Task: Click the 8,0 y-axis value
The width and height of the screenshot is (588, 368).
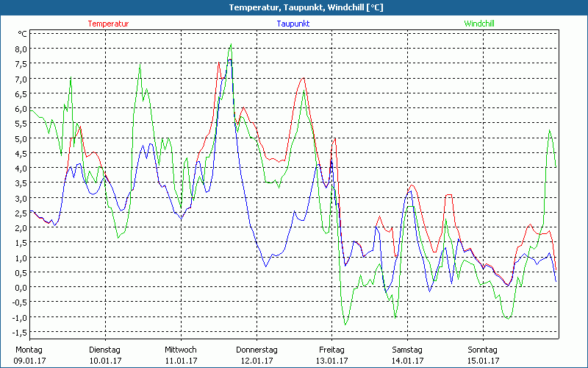Action: click(21, 49)
